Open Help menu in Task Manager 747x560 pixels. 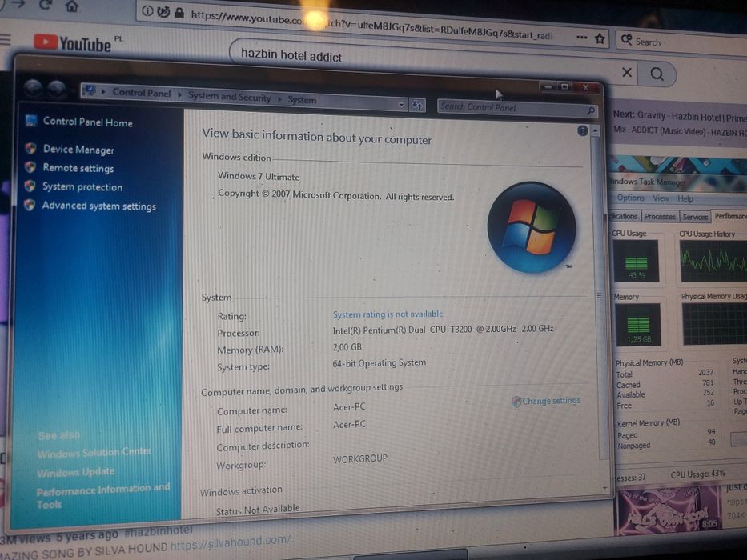click(685, 198)
